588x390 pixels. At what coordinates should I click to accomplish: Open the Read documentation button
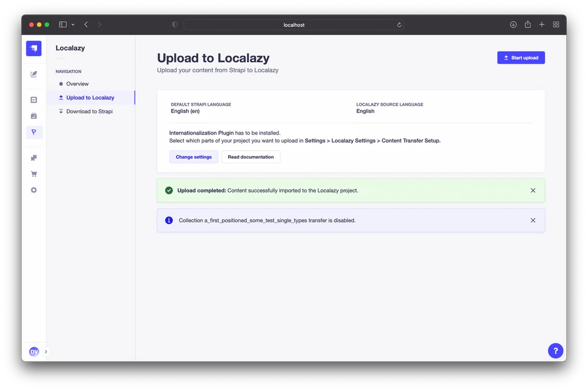pyautogui.click(x=250, y=157)
